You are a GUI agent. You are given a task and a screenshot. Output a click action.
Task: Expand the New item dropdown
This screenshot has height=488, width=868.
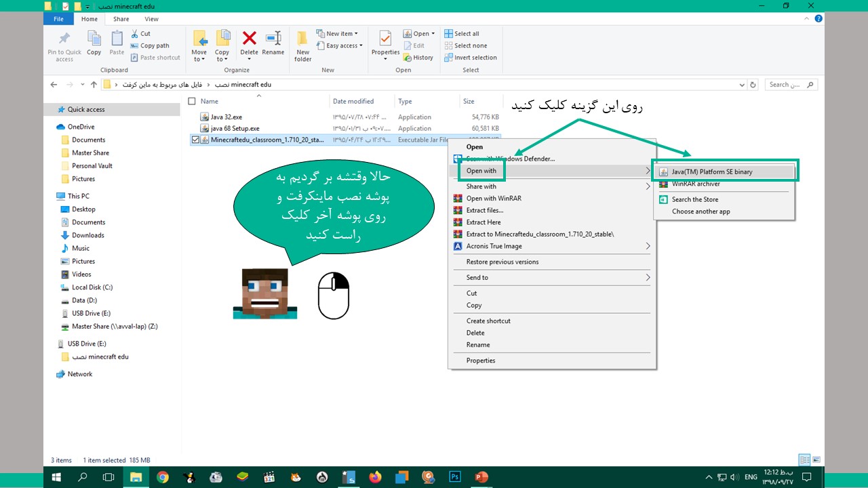pyautogui.click(x=341, y=34)
